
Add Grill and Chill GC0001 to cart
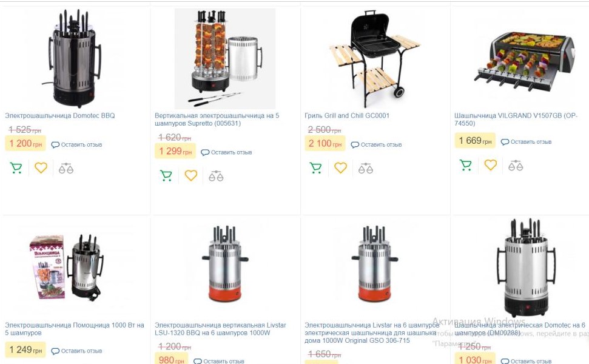pos(315,168)
